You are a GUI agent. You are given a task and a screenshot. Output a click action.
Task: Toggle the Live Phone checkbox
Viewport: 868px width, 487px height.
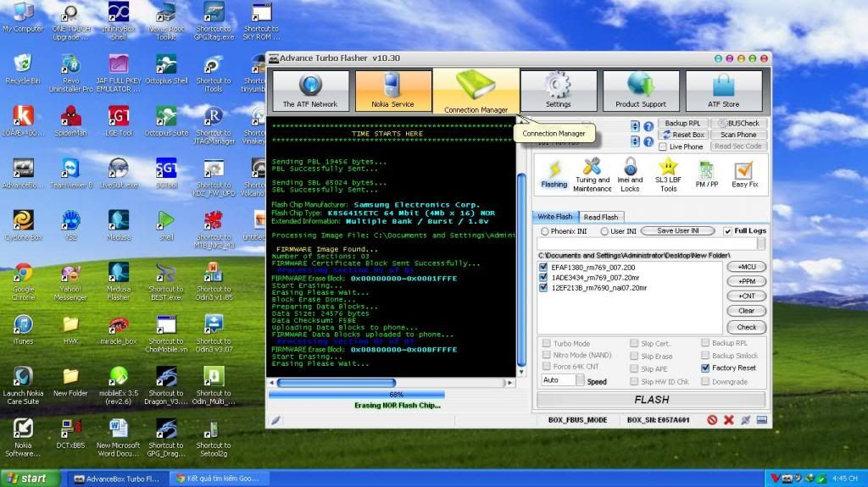(663, 147)
